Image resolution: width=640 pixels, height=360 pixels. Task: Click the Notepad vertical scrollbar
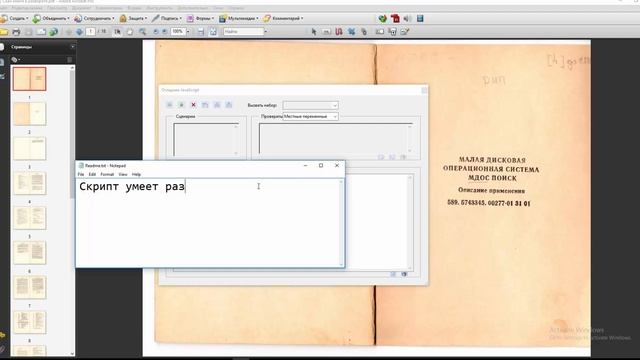pyautogui.click(x=342, y=223)
